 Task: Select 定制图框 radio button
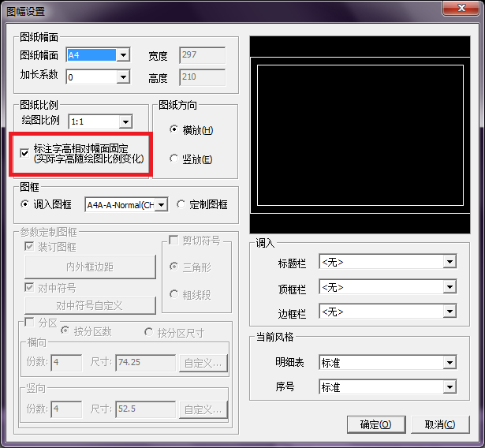click(x=181, y=204)
